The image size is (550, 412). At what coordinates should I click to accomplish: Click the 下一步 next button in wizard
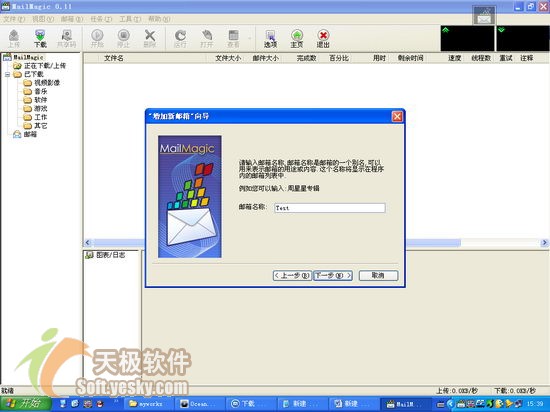click(333, 276)
